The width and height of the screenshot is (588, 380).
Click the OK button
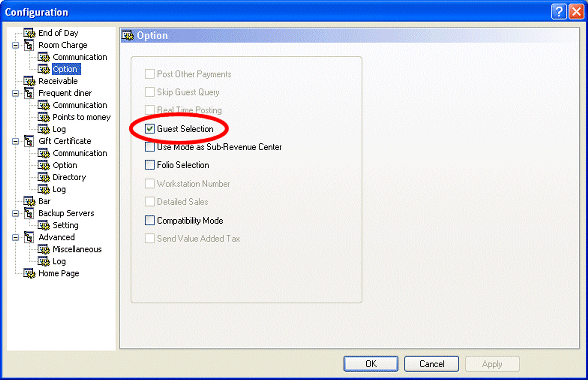pyautogui.click(x=371, y=364)
